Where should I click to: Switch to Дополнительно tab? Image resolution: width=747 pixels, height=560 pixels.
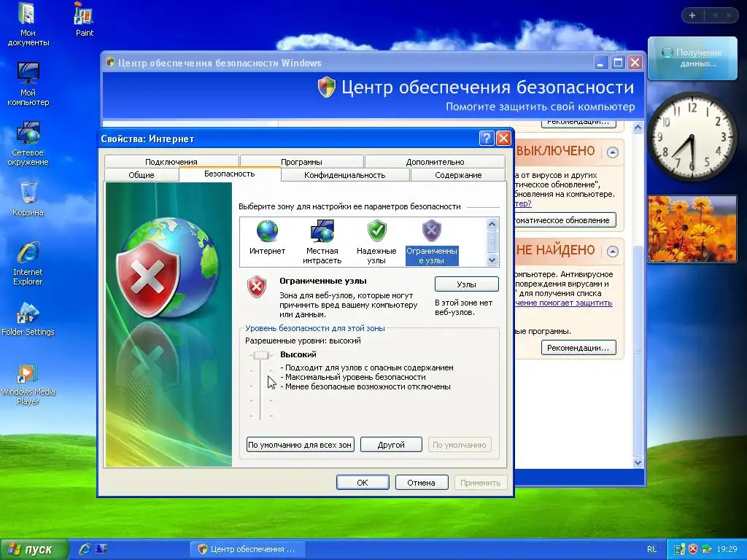pyautogui.click(x=435, y=161)
